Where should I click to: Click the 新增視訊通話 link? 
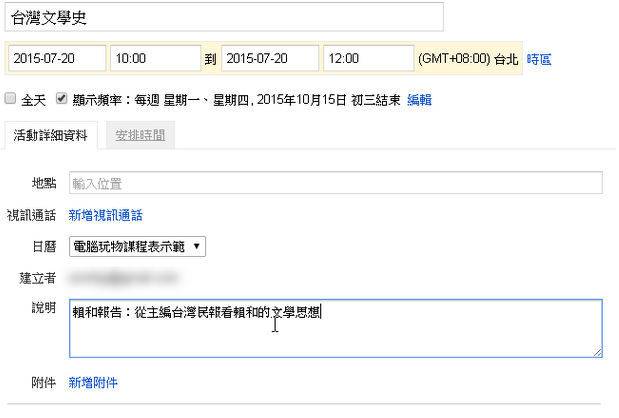105,215
